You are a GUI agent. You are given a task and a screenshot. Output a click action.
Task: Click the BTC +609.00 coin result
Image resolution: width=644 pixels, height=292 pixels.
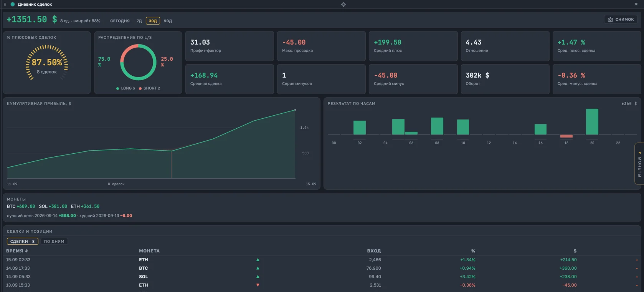pyautogui.click(x=21, y=206)
